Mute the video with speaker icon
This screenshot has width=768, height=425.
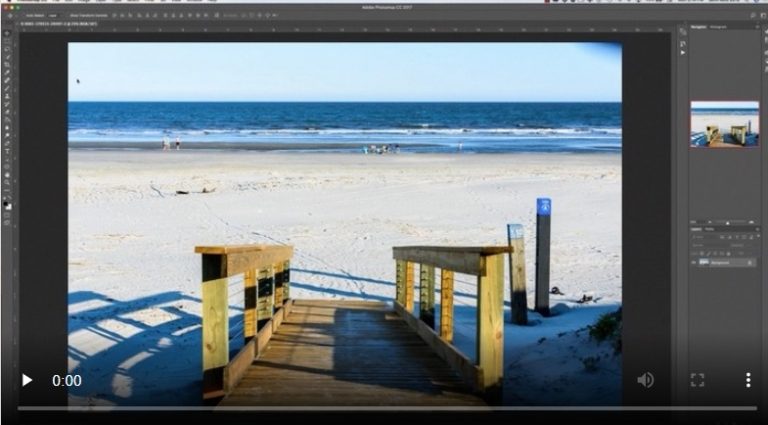(x=645, y=380)
